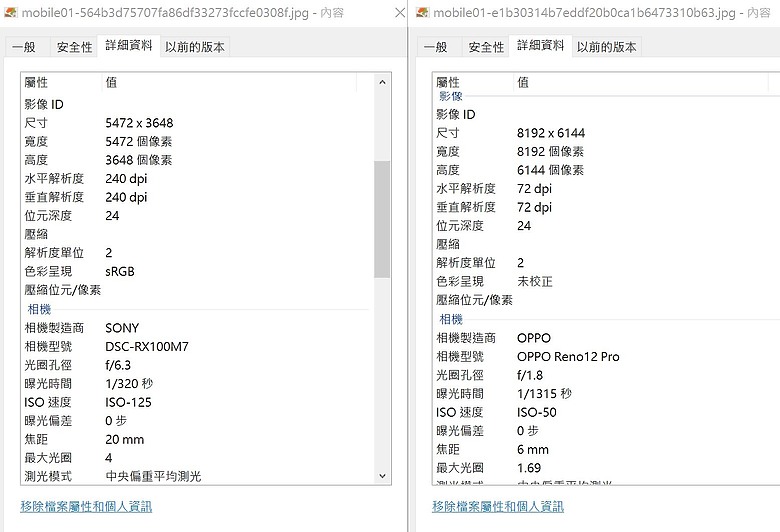Click 相機 group header in right window
Image resolution: width=780 pixels, height=532 pixels.
click(x=451, y=319)
